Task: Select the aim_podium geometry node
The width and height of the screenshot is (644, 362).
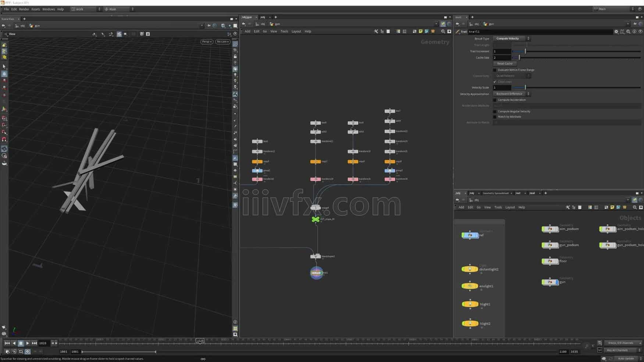Action: pyautogui.click(x=549, y=229)
